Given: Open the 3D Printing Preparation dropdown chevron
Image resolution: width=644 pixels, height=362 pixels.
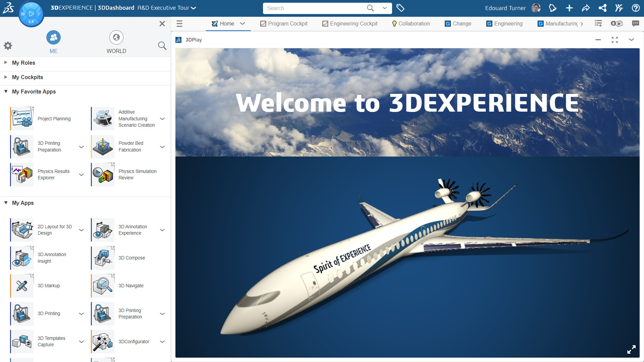Looking at the screenshot, I should click(81, 146).
